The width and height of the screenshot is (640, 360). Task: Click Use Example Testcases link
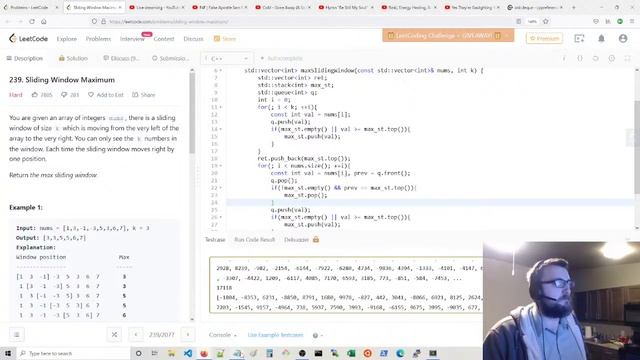(x=276, y=335)
